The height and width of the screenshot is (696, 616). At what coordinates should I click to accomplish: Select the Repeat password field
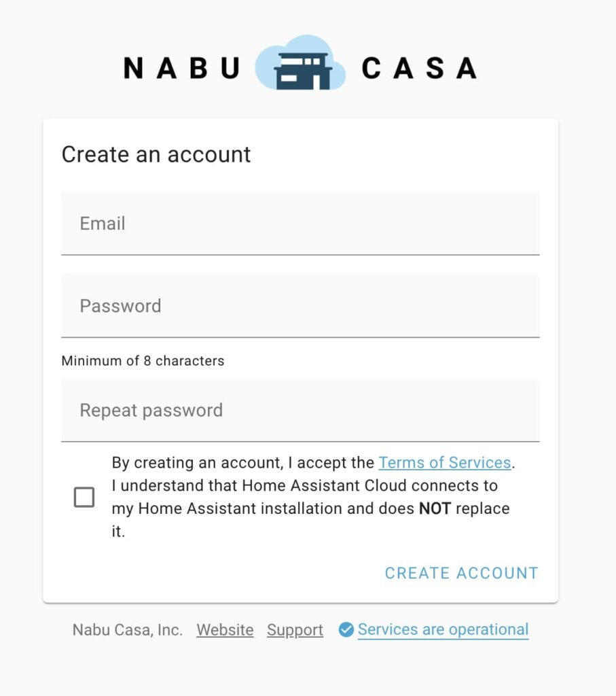[x=300, y=411]
